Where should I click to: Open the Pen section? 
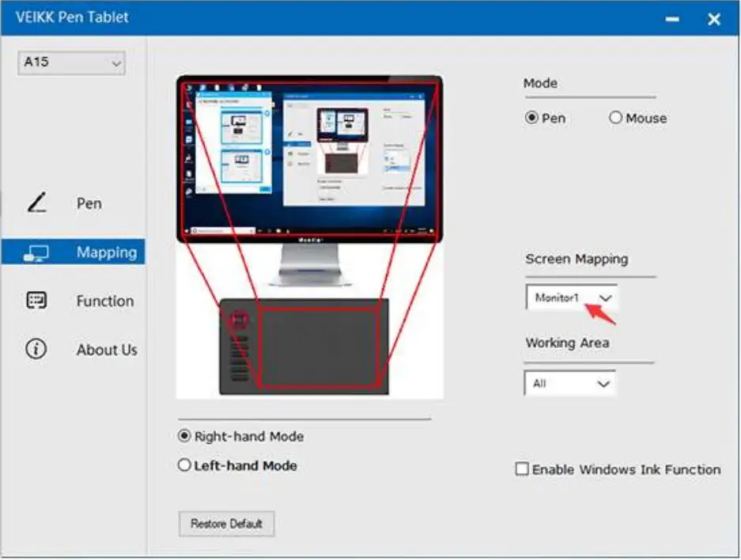(89, 202)
